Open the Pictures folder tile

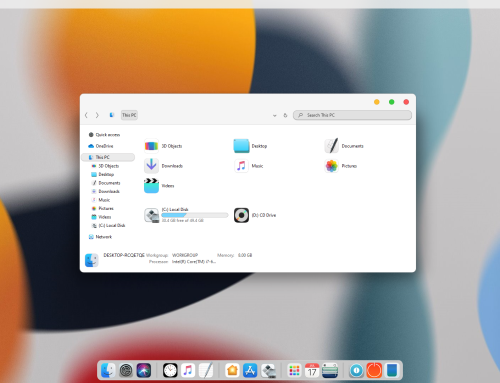point(341,166)
